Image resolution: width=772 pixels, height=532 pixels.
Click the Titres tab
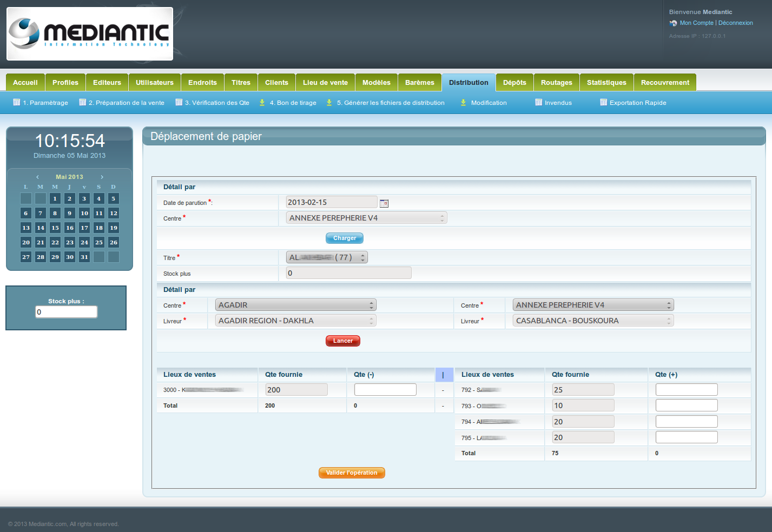241,82
